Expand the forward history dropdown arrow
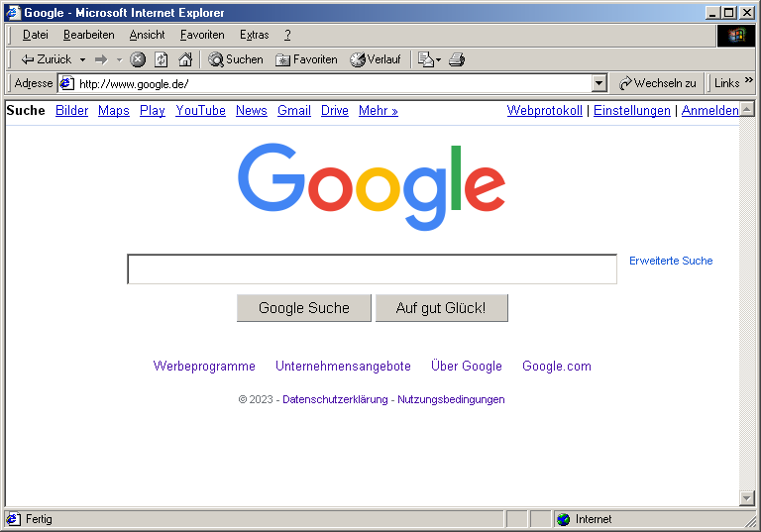Screen dimensions: 761x532 (119, 59)
